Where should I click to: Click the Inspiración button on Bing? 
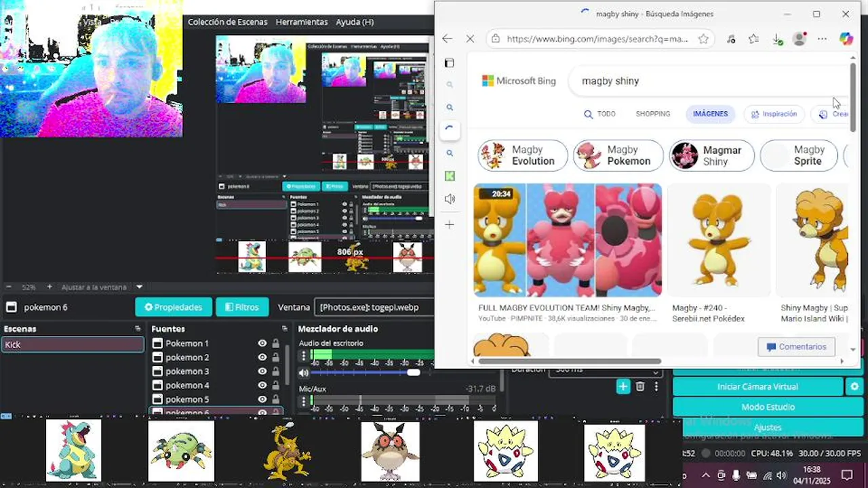point(774,114)
